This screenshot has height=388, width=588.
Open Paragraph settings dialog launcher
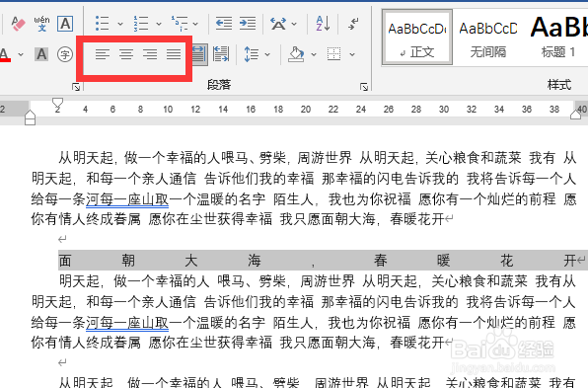[364, 87]
